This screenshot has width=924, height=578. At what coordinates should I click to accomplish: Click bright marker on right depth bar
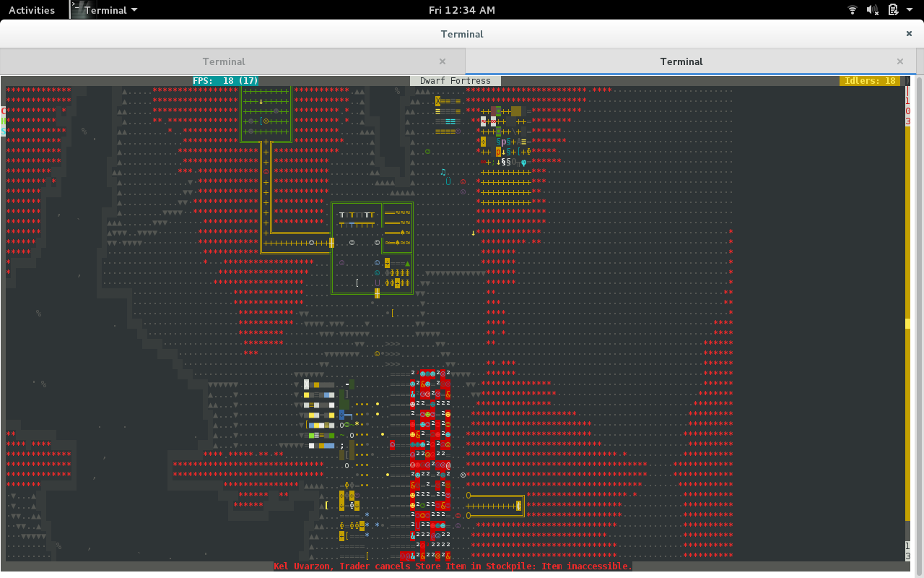pyautogui.click(x=908, y=324)
